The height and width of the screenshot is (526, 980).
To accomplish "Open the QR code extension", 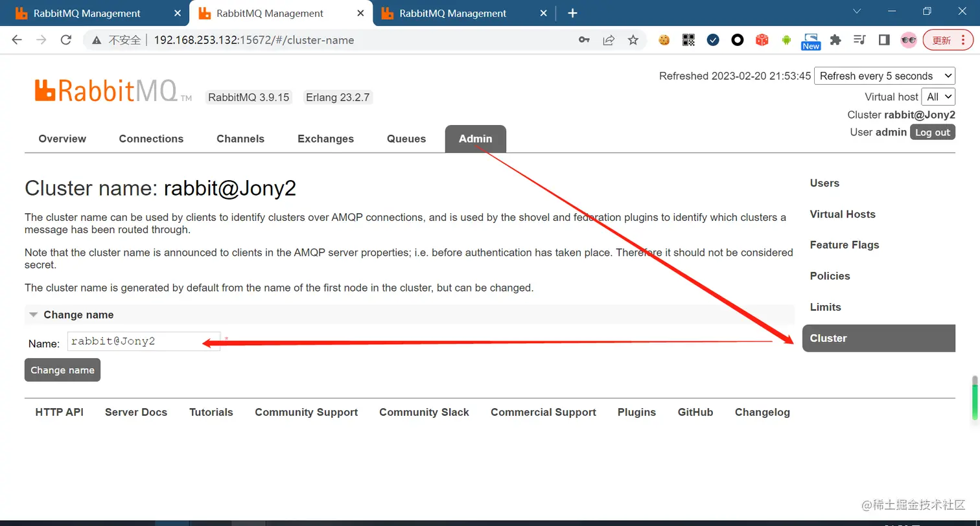I will pyautogui.click(x=688, y=40).
